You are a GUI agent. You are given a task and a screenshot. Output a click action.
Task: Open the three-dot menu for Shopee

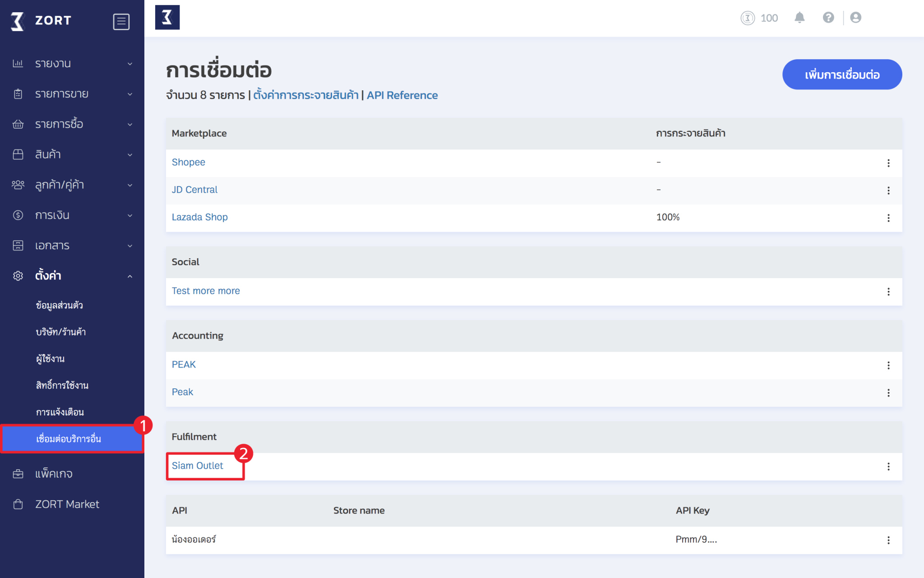[888, 163]
